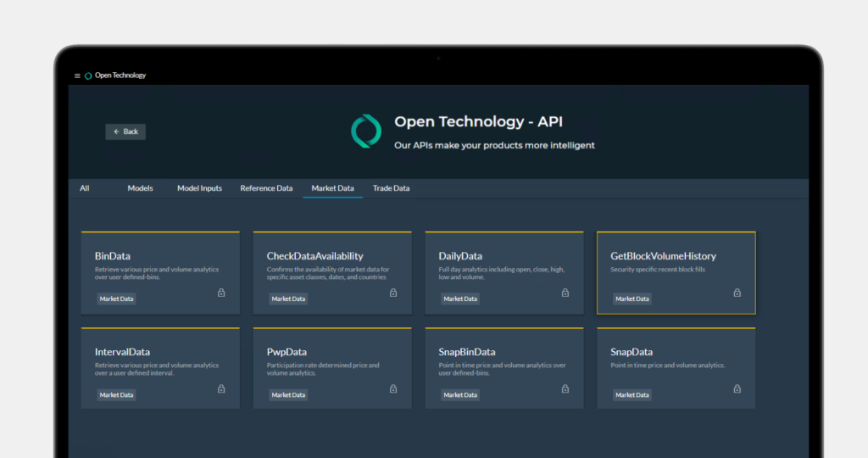Switch to the All tab
Viewport: 868px width, 458px height.
pyautogui.click(x=84, y=188)
